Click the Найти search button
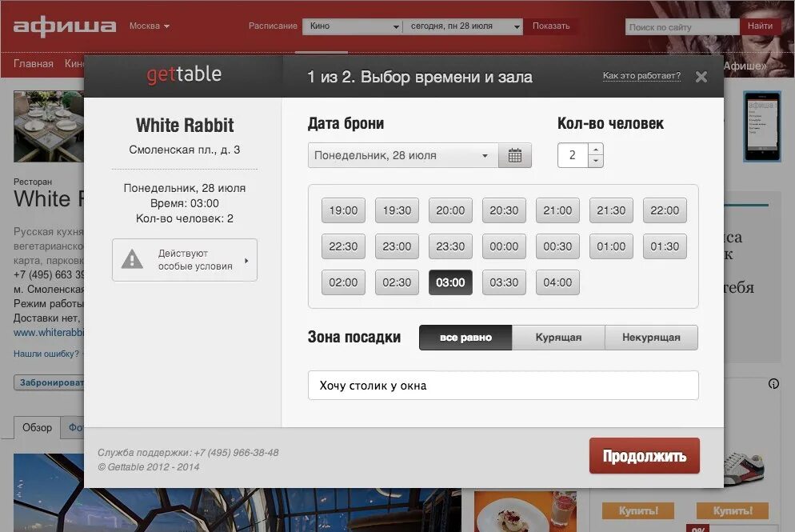Viewport: 795px width, 532px height. click(760, 26)
